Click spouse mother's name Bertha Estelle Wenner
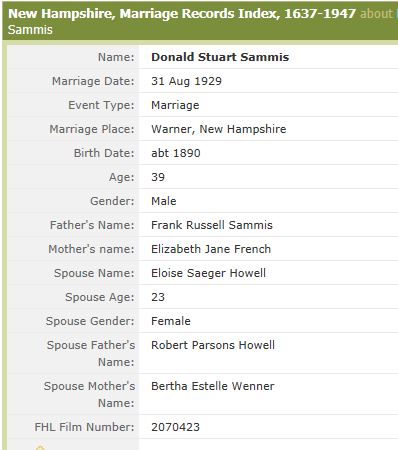This screenshot has height=450, width=398. [x=213, y=386]
